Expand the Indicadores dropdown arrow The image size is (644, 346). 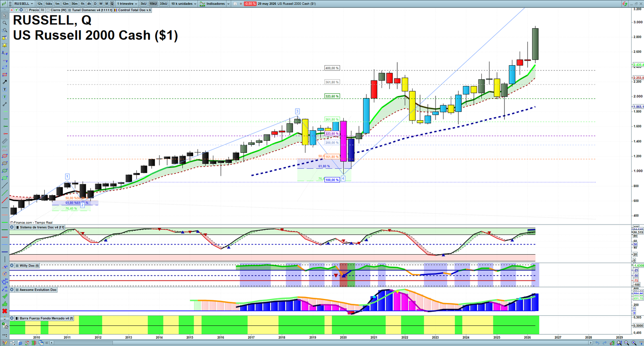click(228, 4)
